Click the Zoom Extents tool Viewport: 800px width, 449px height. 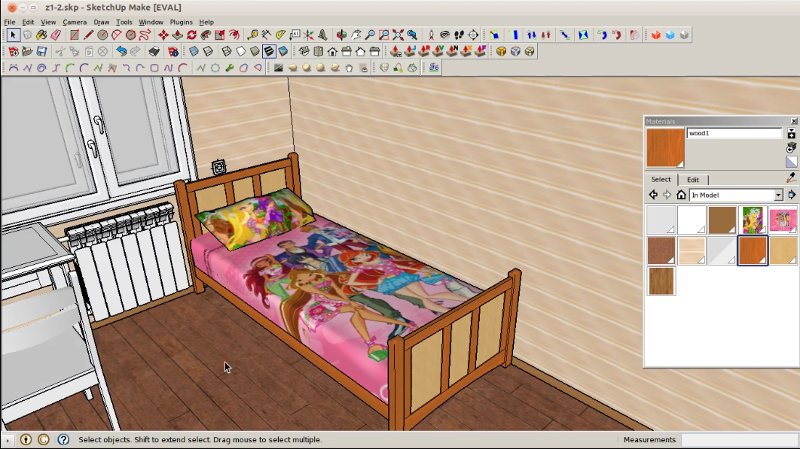coord(398,35)
